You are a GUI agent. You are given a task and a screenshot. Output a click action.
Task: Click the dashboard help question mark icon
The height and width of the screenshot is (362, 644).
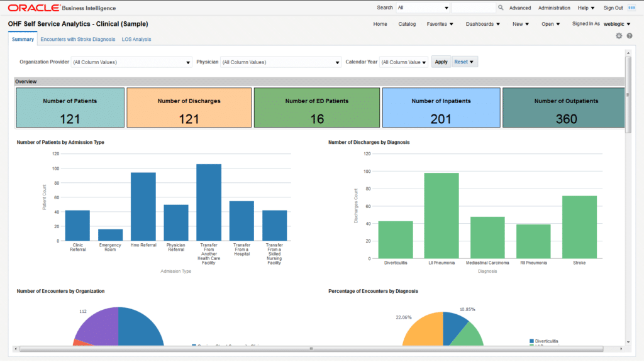click(x=629, y=36)
